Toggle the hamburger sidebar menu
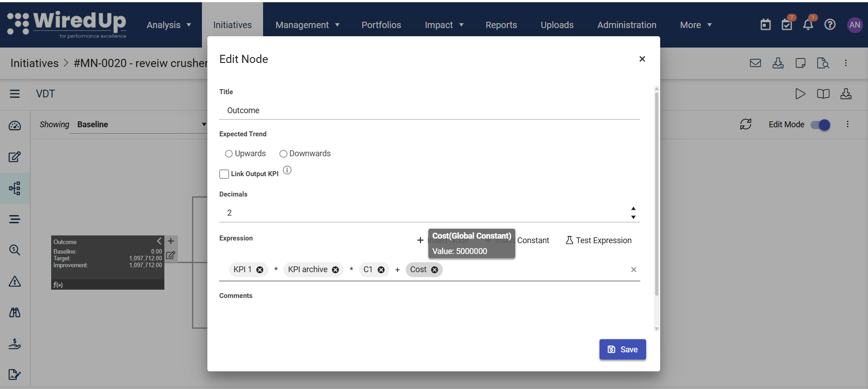This screenshot has height=389, width=868. point(14,94)
